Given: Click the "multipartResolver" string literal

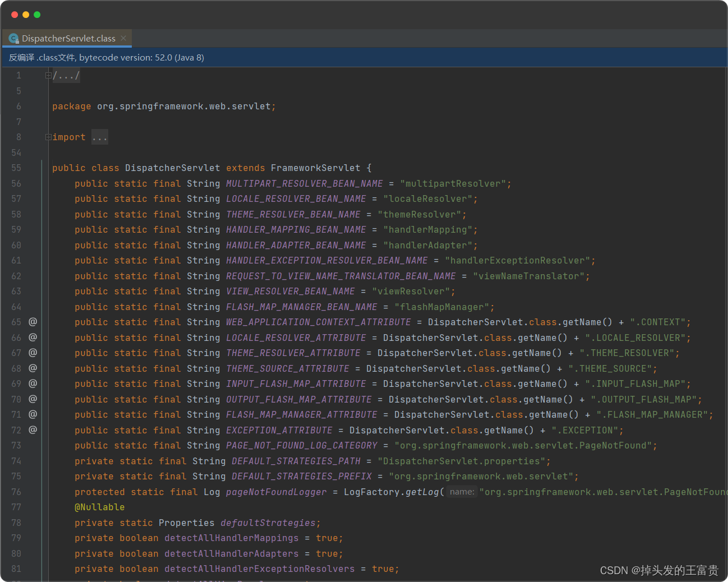Looking at the screenshot, I should (x=453, y=183).
